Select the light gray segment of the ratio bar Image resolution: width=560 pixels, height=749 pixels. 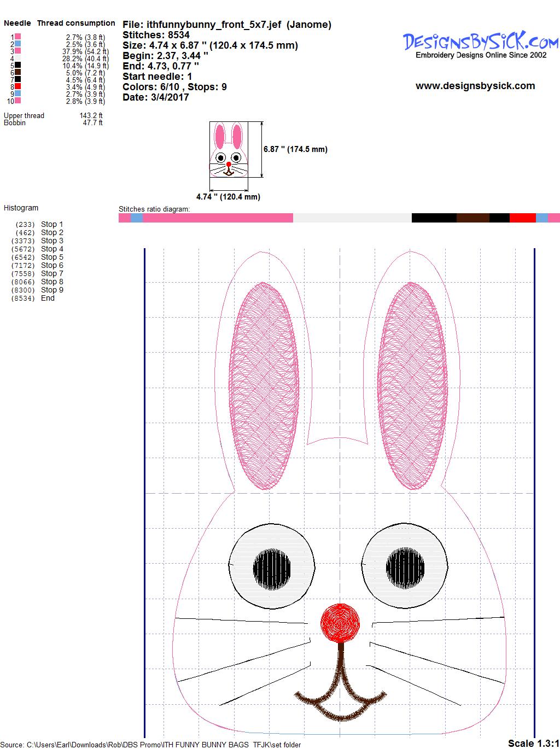(352, 218)
